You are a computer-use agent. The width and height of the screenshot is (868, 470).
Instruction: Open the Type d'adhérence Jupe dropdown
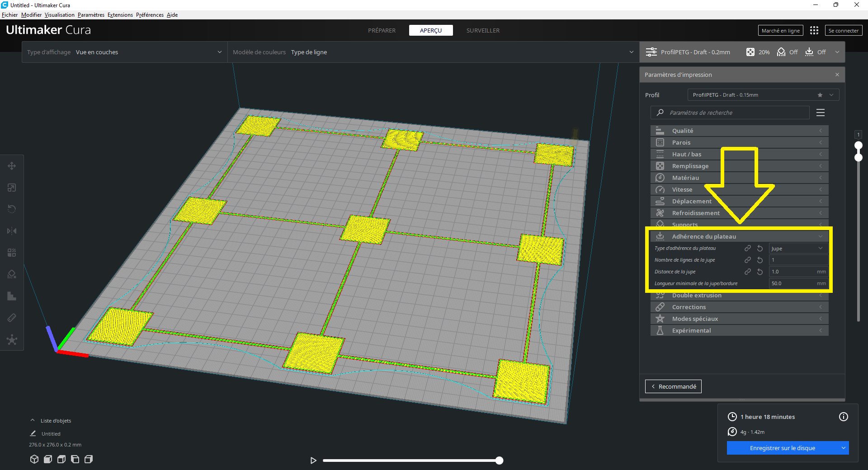click(798, 248)
